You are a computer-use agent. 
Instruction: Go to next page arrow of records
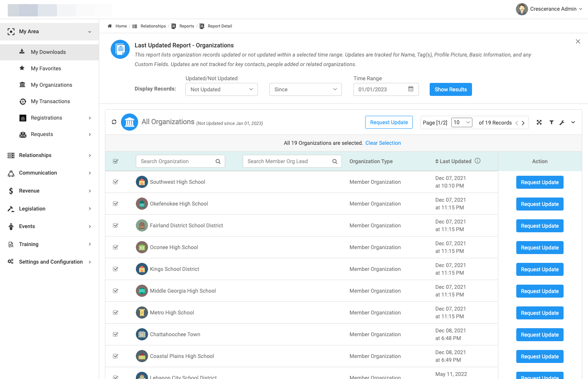click(x=523, y=123)
